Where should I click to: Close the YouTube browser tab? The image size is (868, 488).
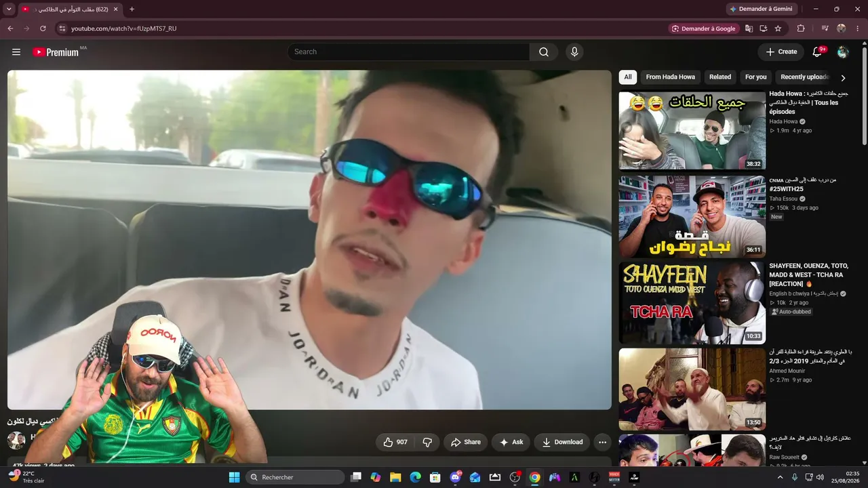tap(115, 9)
